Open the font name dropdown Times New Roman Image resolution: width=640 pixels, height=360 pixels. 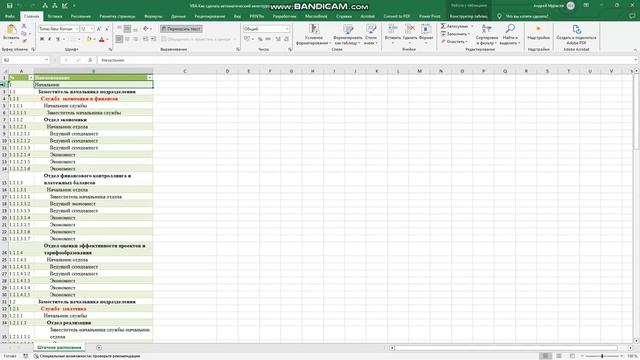tap(76, 29)
